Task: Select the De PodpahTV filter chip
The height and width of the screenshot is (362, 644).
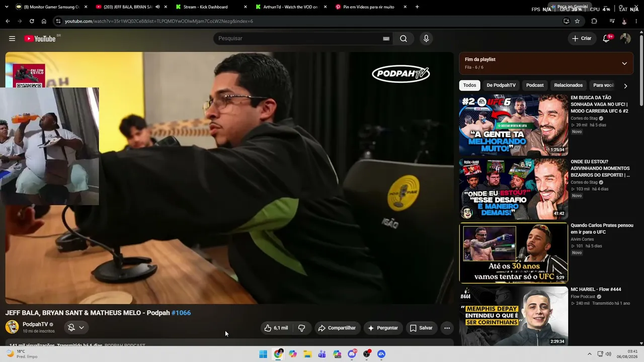Action: point(501,85)
